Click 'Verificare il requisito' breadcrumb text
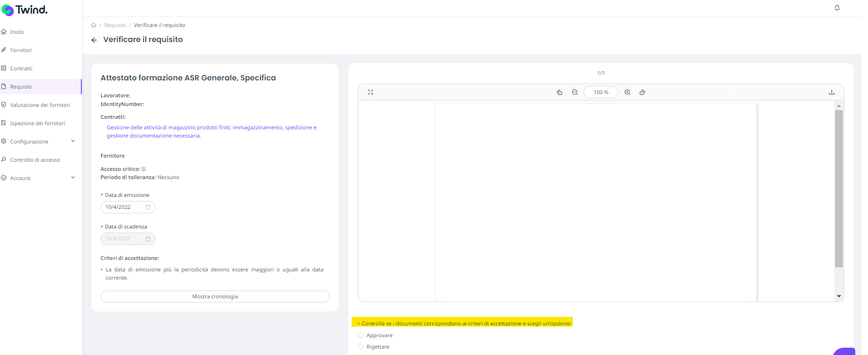Image resolution: width=868 pixels, height=355 pixels. pos(160,25)
